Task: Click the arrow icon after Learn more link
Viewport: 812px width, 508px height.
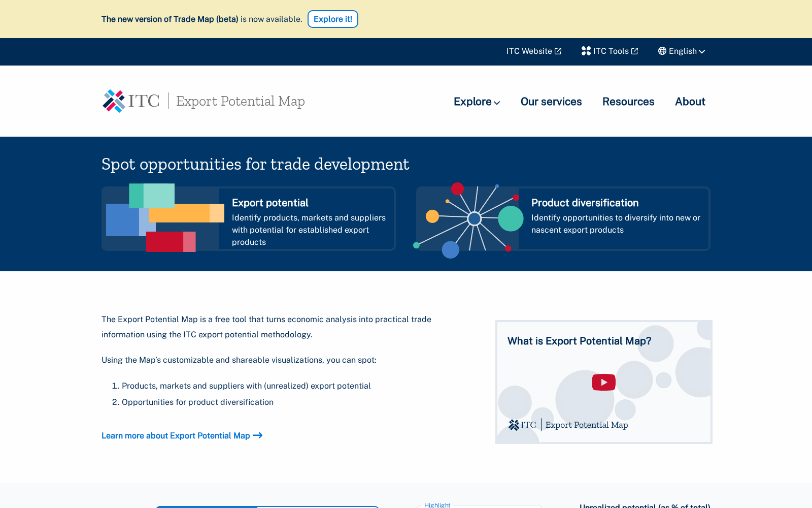Action: (x=258, y=435)
